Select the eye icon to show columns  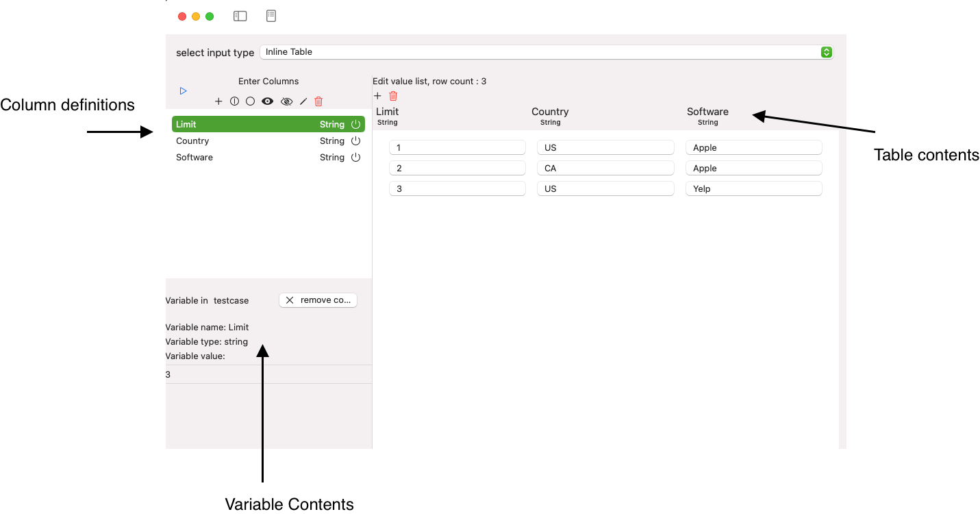[267, 101]
